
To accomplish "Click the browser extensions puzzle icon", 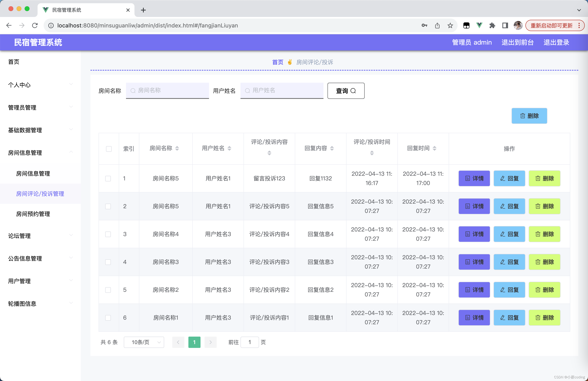I will (492, 25).
